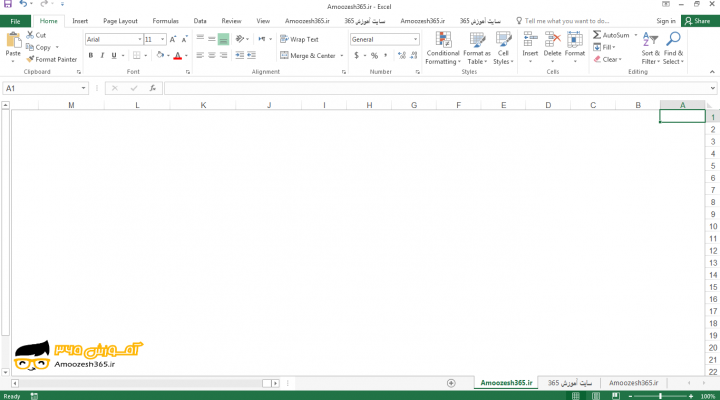720x400 pixels.
Task: Decrease font size with the small A icon
Action: [184, 39]
